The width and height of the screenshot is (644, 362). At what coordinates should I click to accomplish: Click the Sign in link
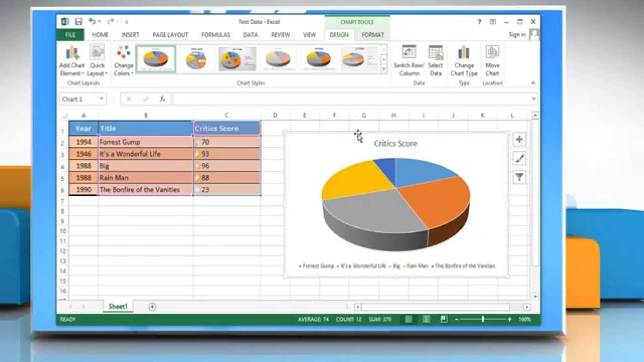(517, 35)
